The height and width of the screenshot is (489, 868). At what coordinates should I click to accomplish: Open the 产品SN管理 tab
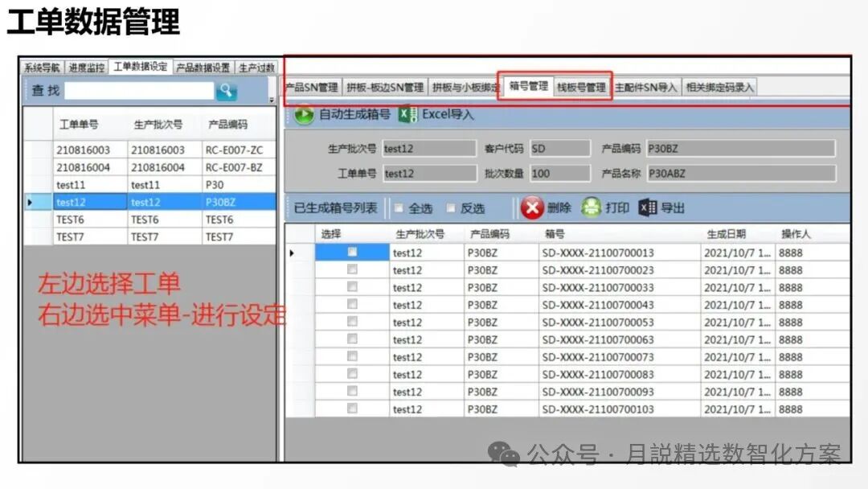[x=309, y=84]
